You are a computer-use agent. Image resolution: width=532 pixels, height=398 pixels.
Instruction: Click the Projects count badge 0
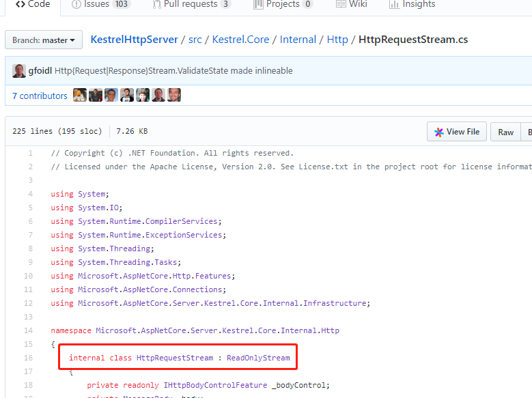(308, 4)
